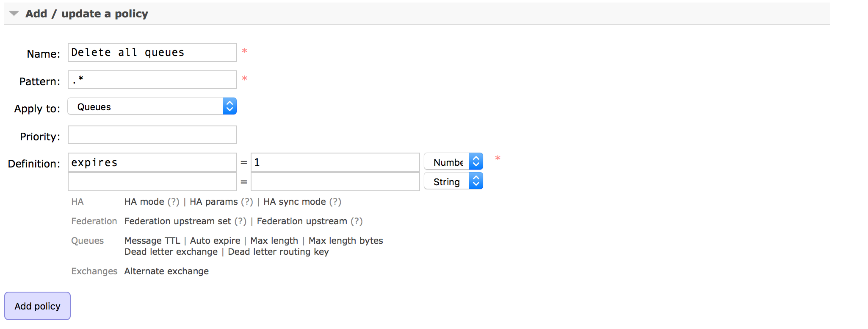The height and width of the screenshot is (329, 868).
Task: Open the String type dropdown
Action: (x=453, y=181)
